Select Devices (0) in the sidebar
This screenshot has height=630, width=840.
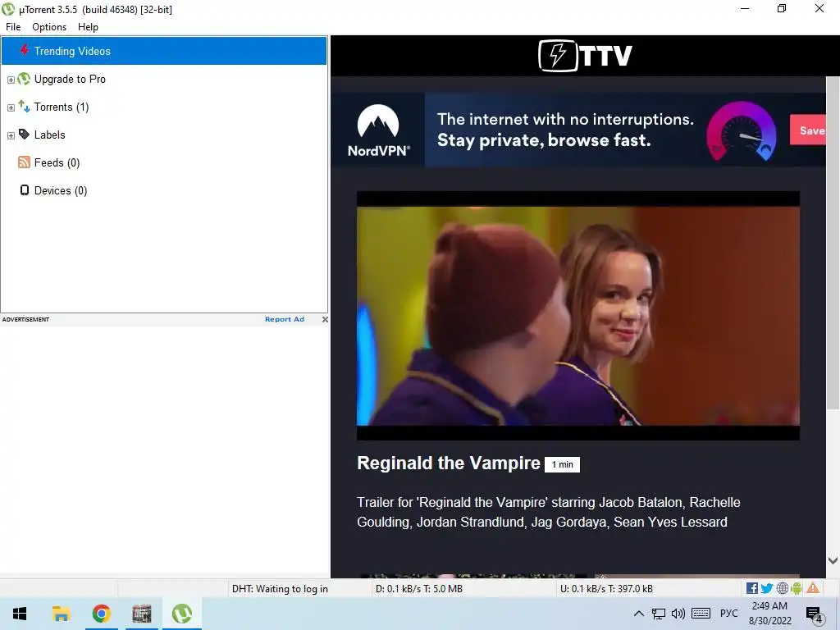[x=61, y=190]
